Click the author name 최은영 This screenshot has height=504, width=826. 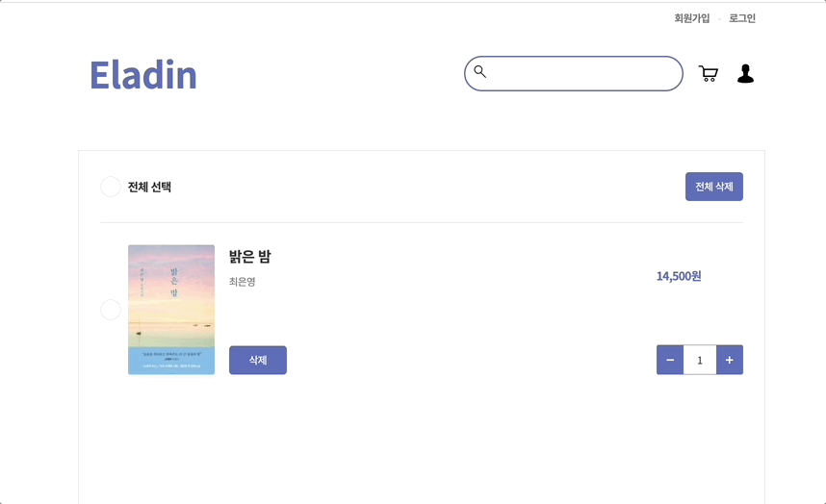coord(243,282)
